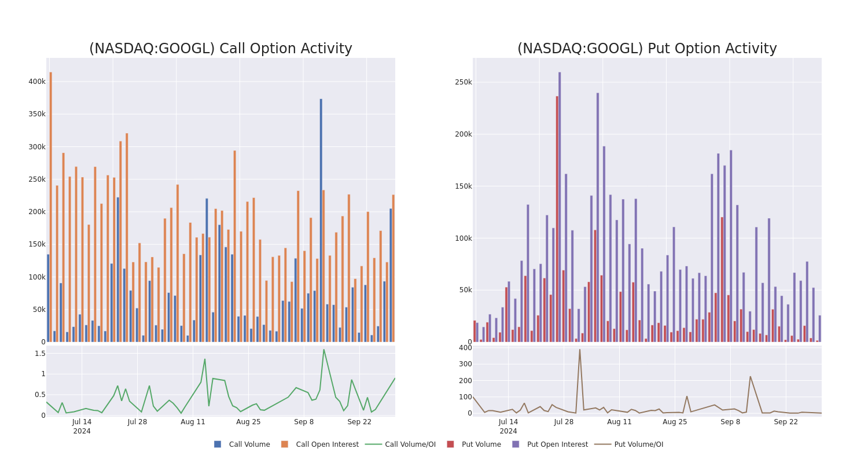Click the tallest orange call open interest bar
868x463 pixels.
pyautogui.click(x=51, y=207)
